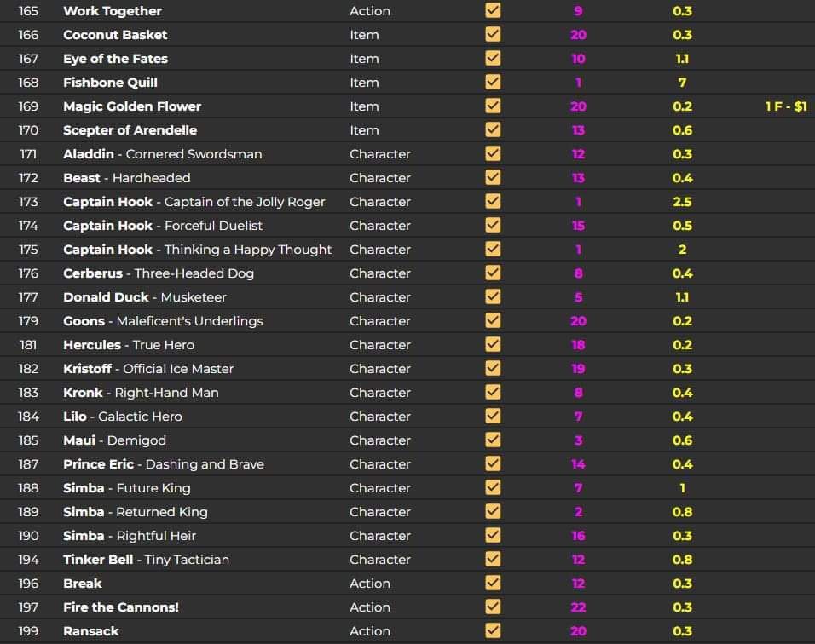Click the 1 F - $1 foil price
Image resolution: width=815 pixels, height=644 pixels.
pos(785,106)
